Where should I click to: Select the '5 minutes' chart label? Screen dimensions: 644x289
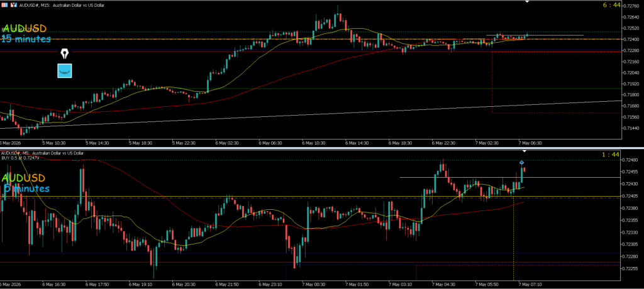point(26,188)
